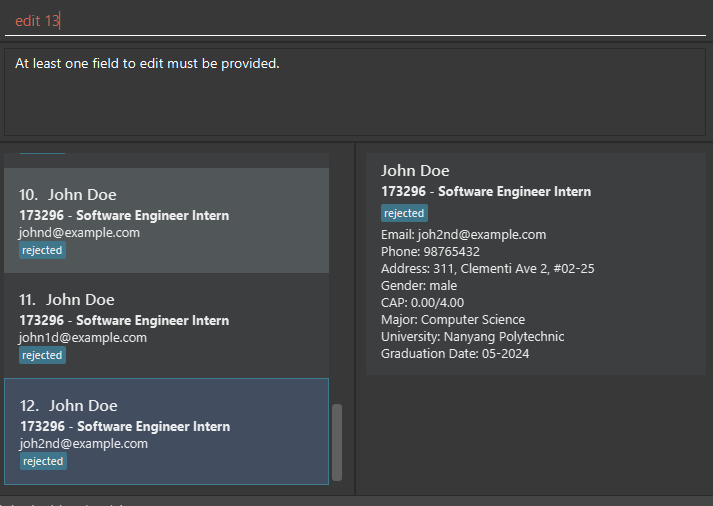
Task: Click the Major: Computer Science line
Action: point(453,320)
